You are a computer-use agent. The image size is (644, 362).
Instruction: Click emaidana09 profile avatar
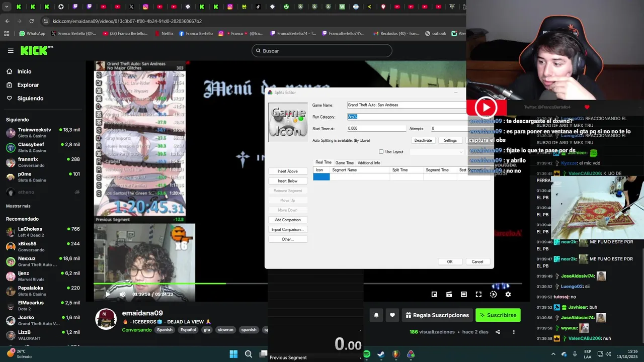106,319
